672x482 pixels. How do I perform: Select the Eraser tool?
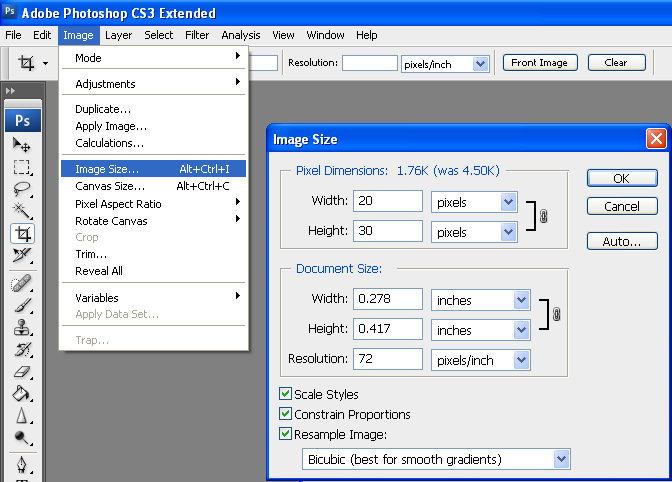tap(21, 372)
